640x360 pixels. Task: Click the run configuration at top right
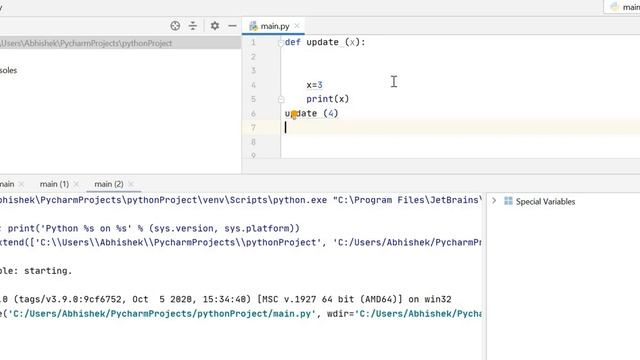[x=622, y=7]
